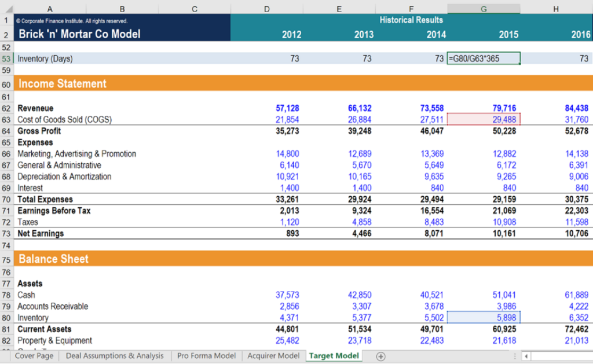Switch to Deal Assumptions & Analysis tab

point(115,356)
